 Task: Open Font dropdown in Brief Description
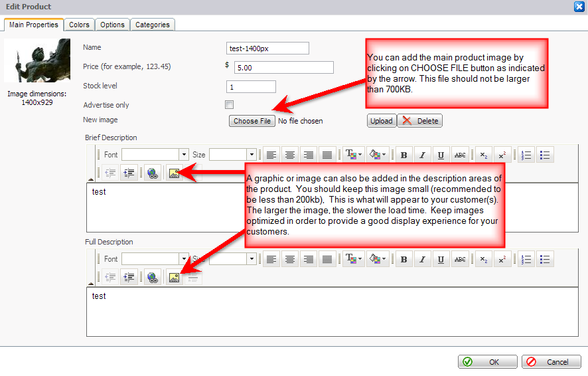[184, 155]
